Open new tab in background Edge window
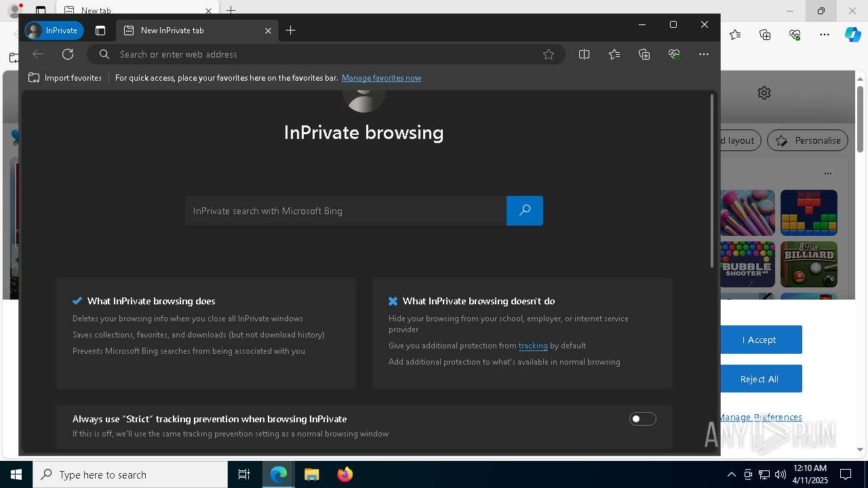This screenshot has width=868, height=488. [231, 10]
